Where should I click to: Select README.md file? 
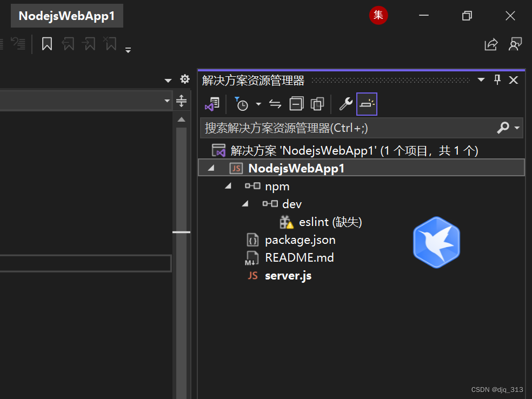pyautogui.click(x=300, y=257)
